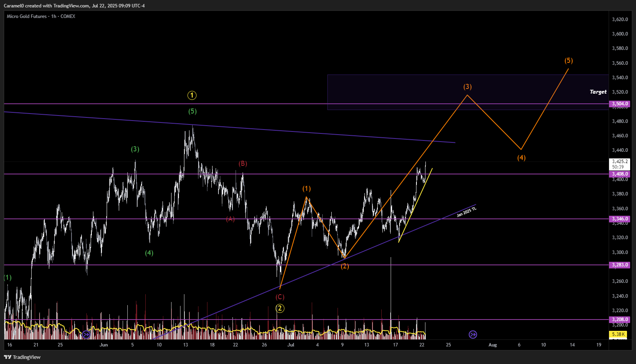Click the 3,220.0 price axis value
This screenshot has width=636, height=364.
pyautogui.click(x=620, y=311)
